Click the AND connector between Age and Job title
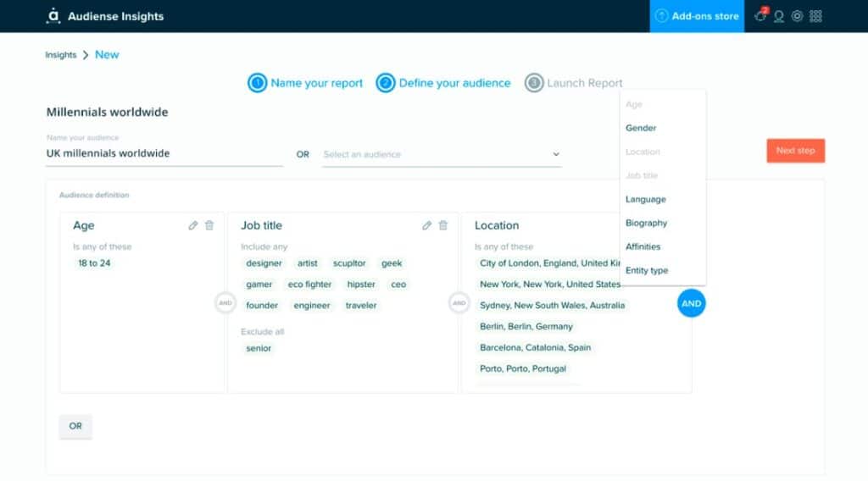This screenshot has width=868, height=481. point(225,302)
